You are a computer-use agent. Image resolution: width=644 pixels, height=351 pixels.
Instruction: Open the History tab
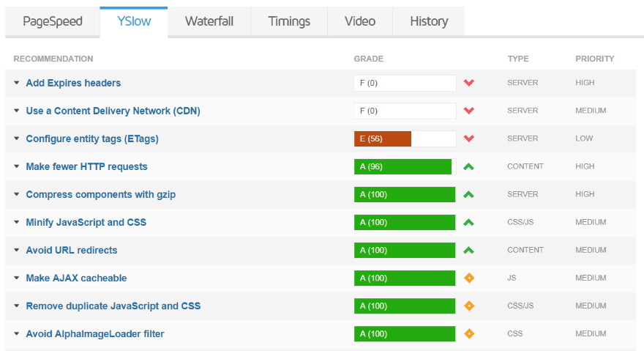429,21
